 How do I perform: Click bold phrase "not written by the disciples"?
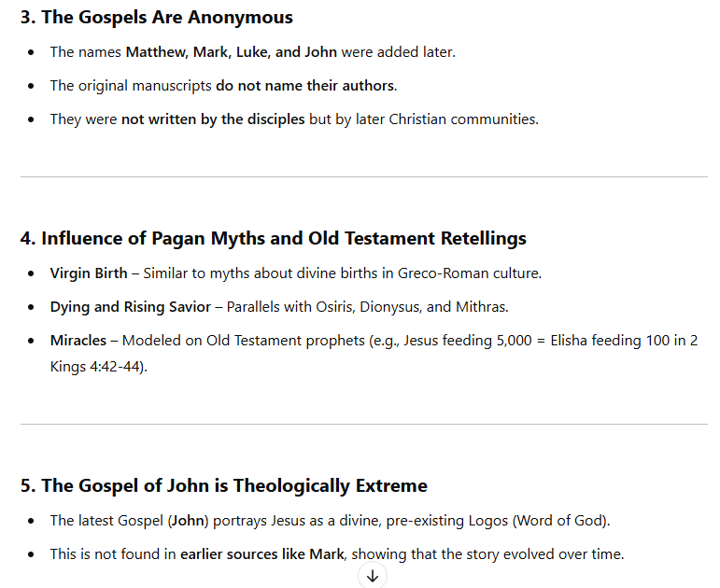(x=213, y=119)
